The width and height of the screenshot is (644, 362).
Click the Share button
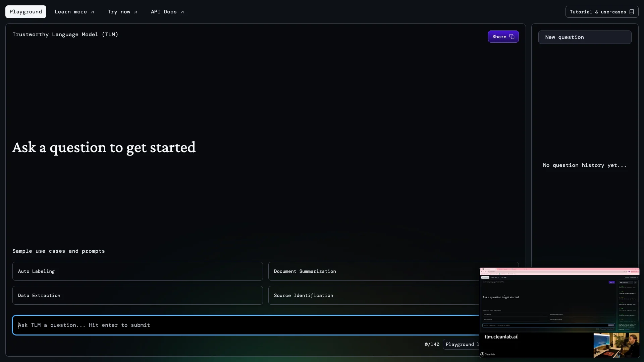(503, 37)
